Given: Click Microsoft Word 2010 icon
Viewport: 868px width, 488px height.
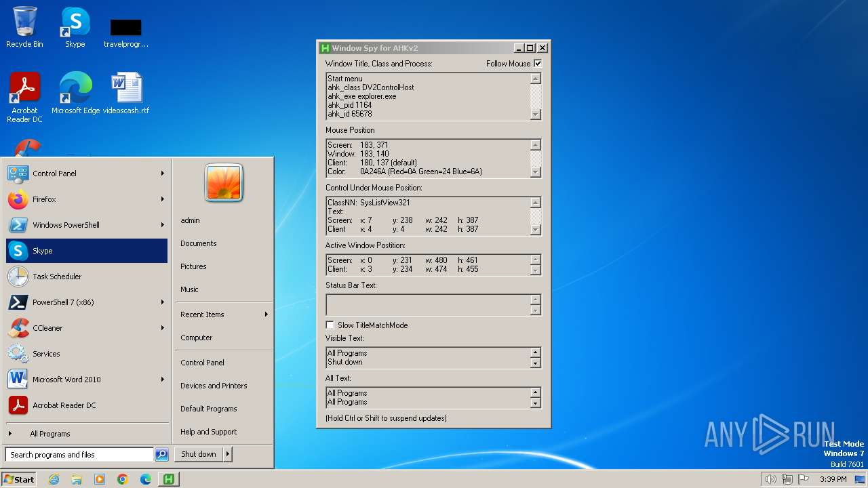Looking at the screenshot, I should point(18,380).
